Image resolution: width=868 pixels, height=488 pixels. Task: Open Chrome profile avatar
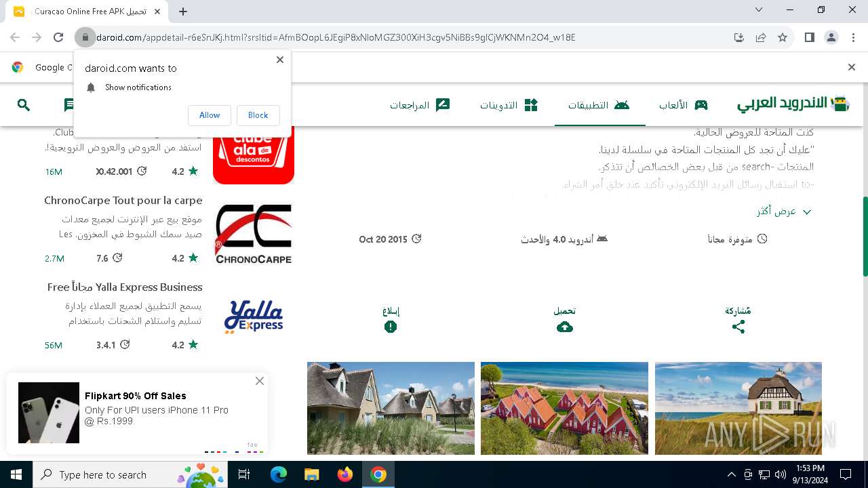click(831, 38)
